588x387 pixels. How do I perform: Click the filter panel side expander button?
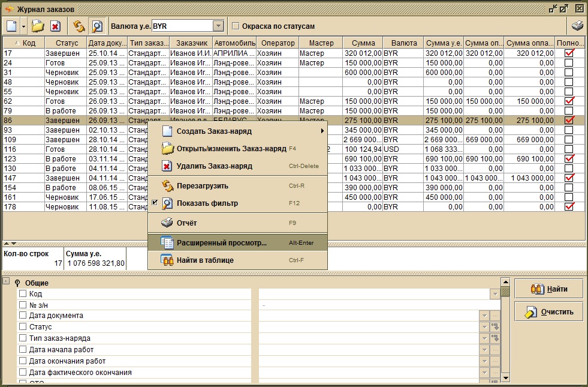click(6, 281)
